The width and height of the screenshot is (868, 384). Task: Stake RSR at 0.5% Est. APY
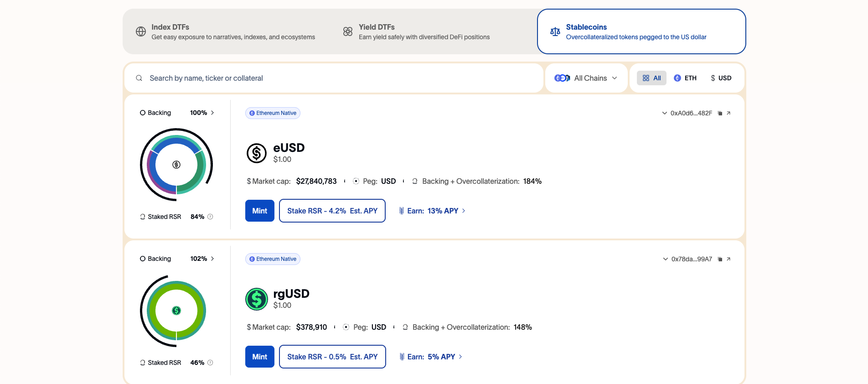click(x=332, y=357)
